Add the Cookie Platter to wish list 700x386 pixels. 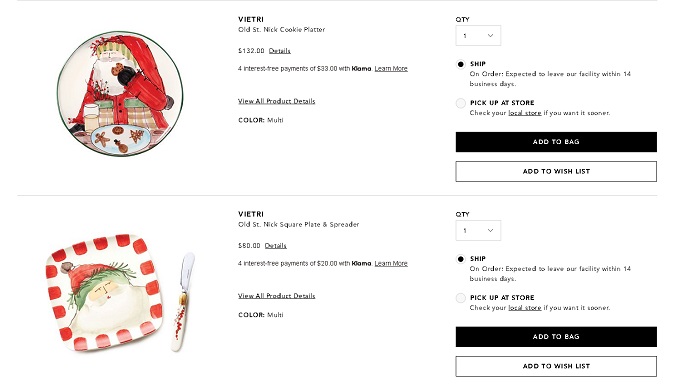coord(556,171)
